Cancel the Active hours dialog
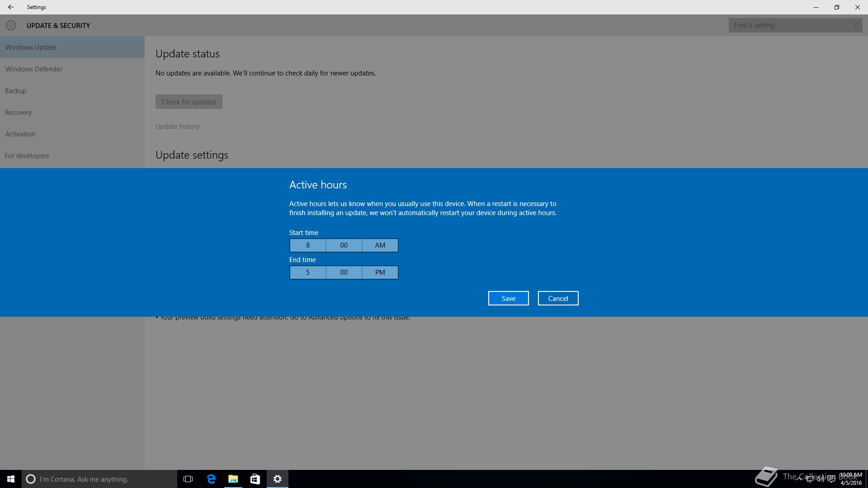Viewport: 868px width, 488px height. click(558, 298)
